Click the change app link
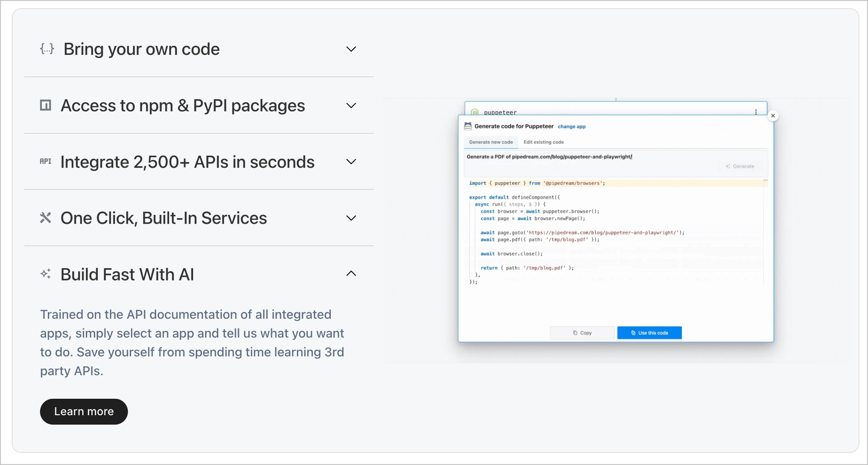 pos(572,126)
